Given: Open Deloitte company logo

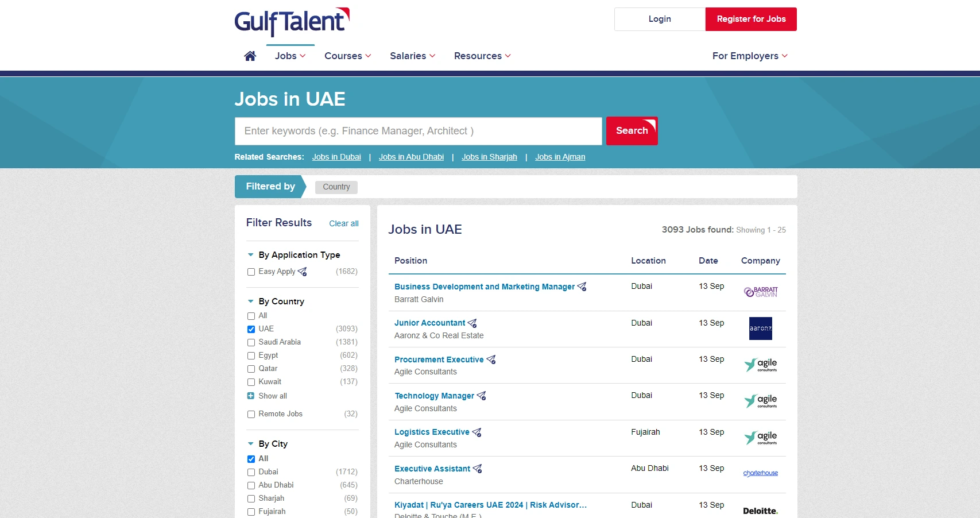Looking at the screenshot, I should tap(761, 511).
